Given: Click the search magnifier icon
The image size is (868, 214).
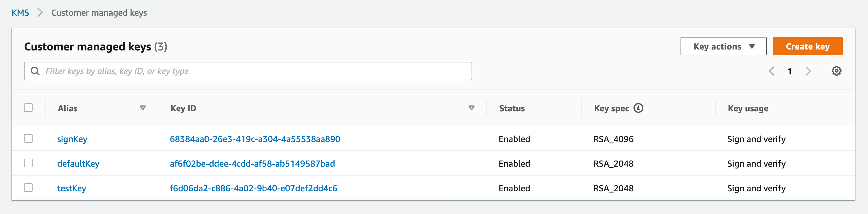Looking at the screenshot, I should (x=35, y=71).
